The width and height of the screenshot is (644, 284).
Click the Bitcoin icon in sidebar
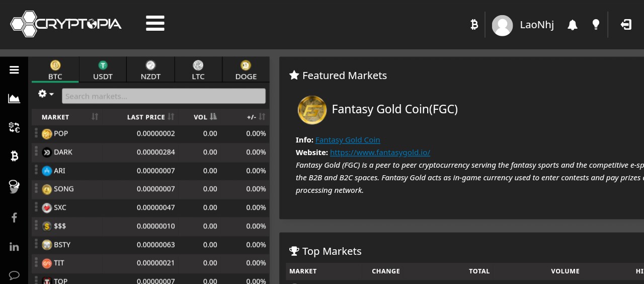pyautogui.click(x=14, y=157)
